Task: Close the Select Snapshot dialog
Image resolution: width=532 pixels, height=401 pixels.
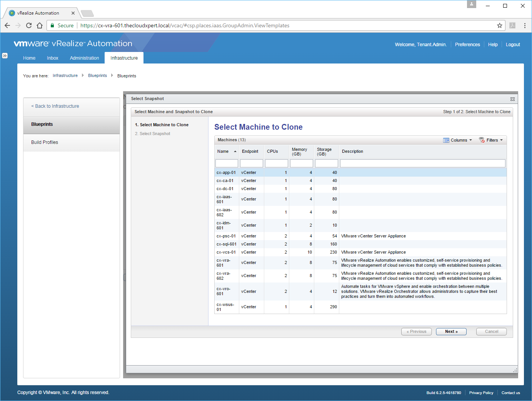Action: pos(512,99)
